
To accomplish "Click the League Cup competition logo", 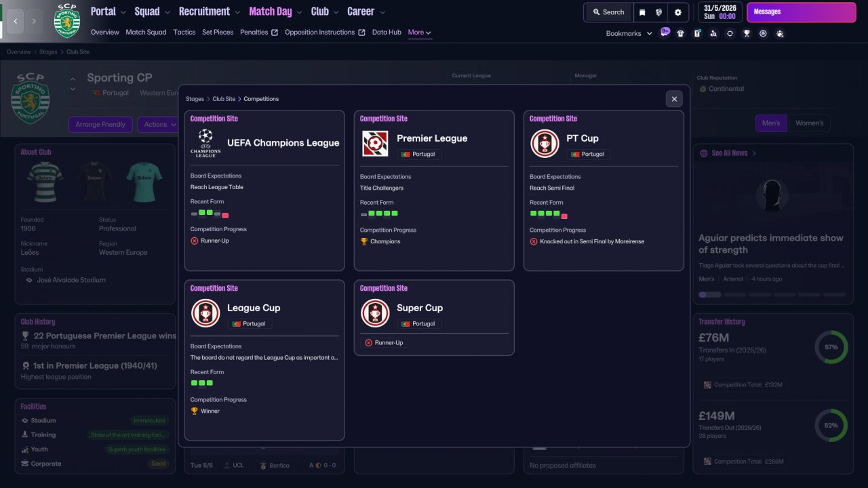I will (205, 313).
